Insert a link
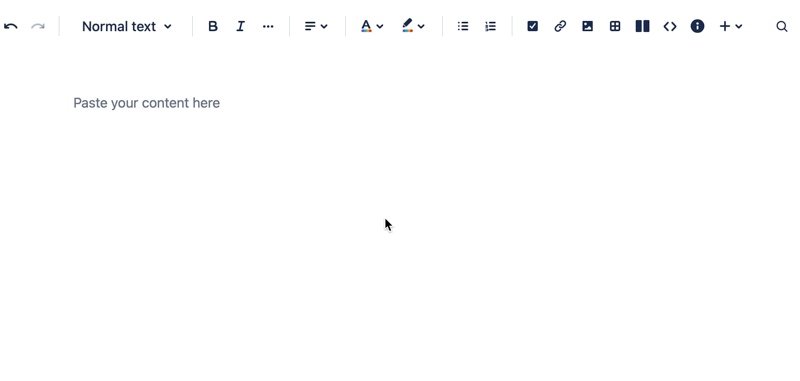 click(560, 26)
